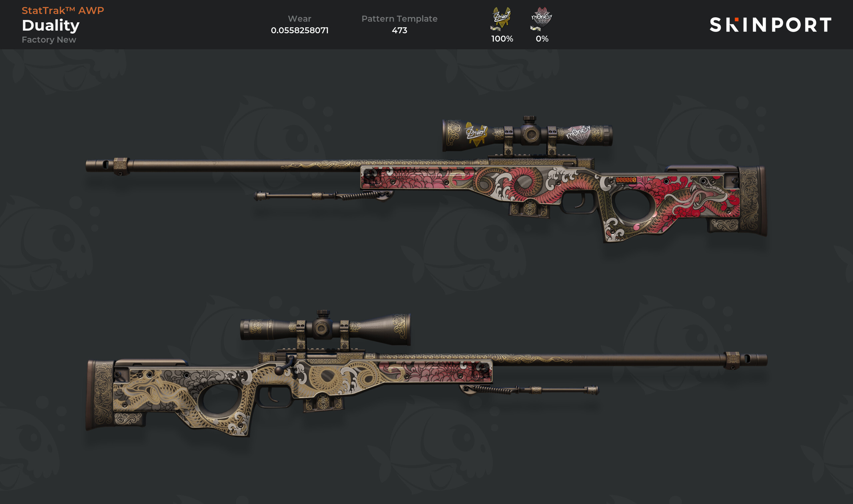The height and width of the screenshot is (504, 853).
Task: Click the red dragon side AWP image
Action: coord(426,179)
